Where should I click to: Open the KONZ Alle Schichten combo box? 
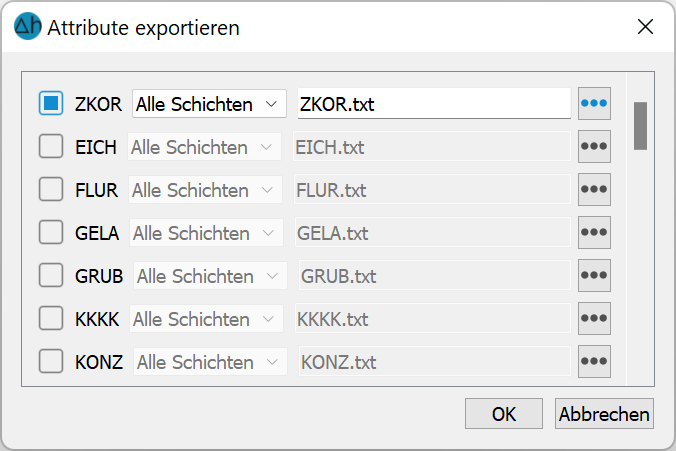(x=210, y=362)
